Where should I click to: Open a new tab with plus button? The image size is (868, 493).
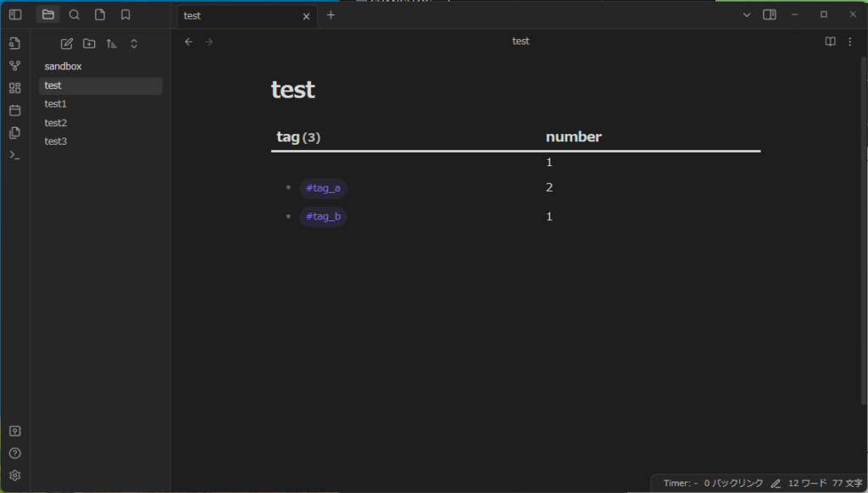click(331, 14)
